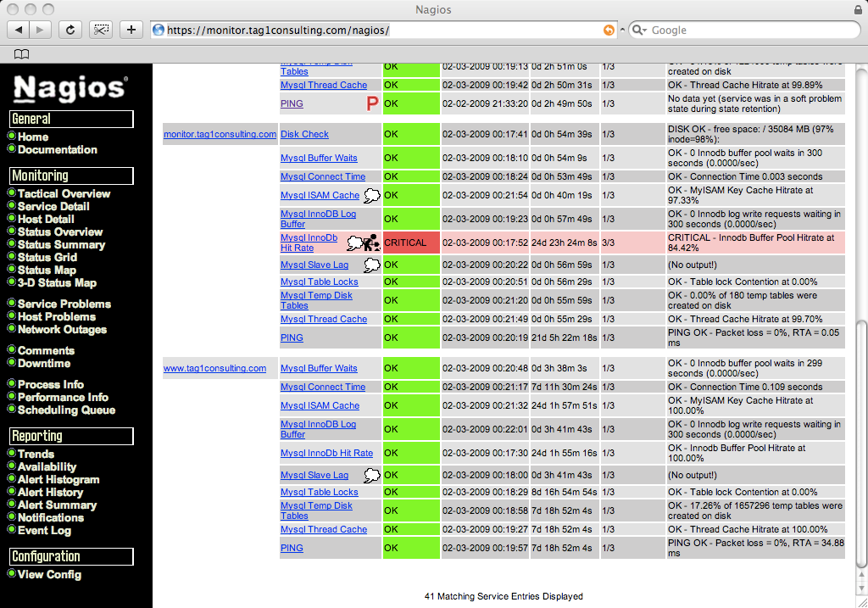Click green bullet beside Event Log

[x=11, y=529]
